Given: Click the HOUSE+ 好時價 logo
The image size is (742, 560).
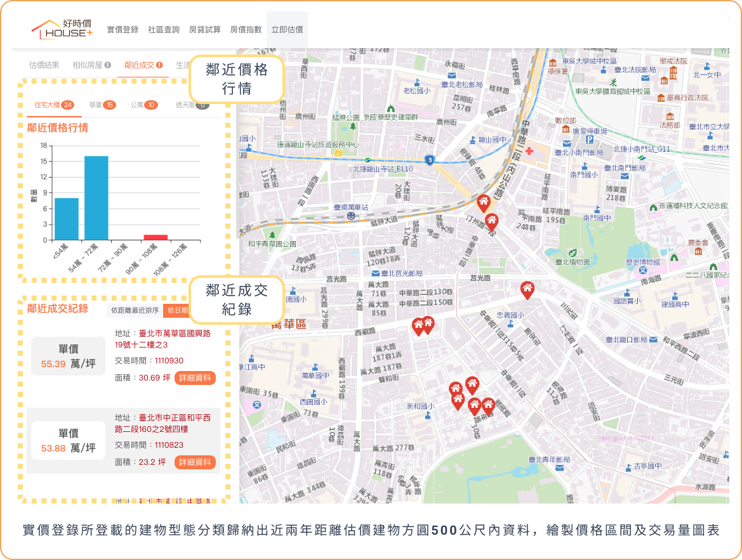Looking at the screenshot, I should click(x=62, y=29).
